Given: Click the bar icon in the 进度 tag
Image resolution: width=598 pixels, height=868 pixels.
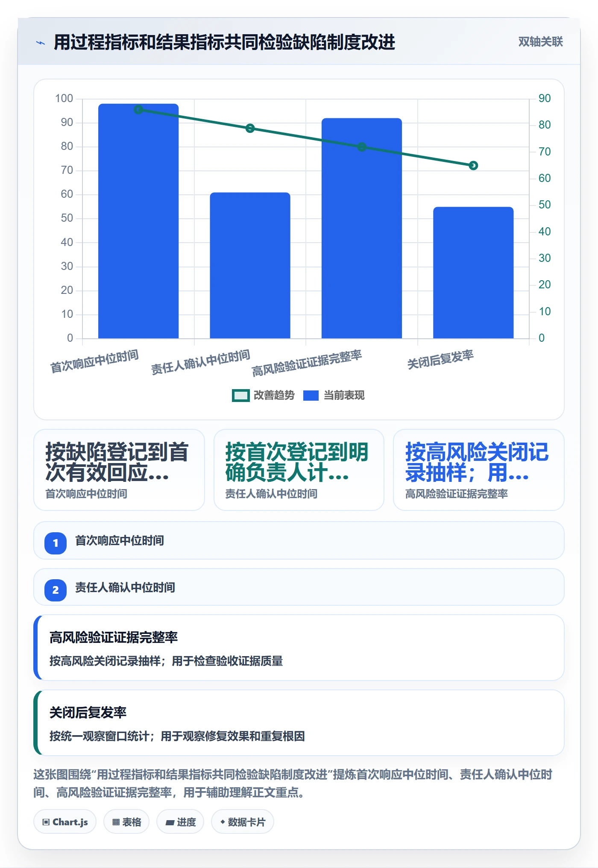Looking at the screenshot, I should coord(170,822).
